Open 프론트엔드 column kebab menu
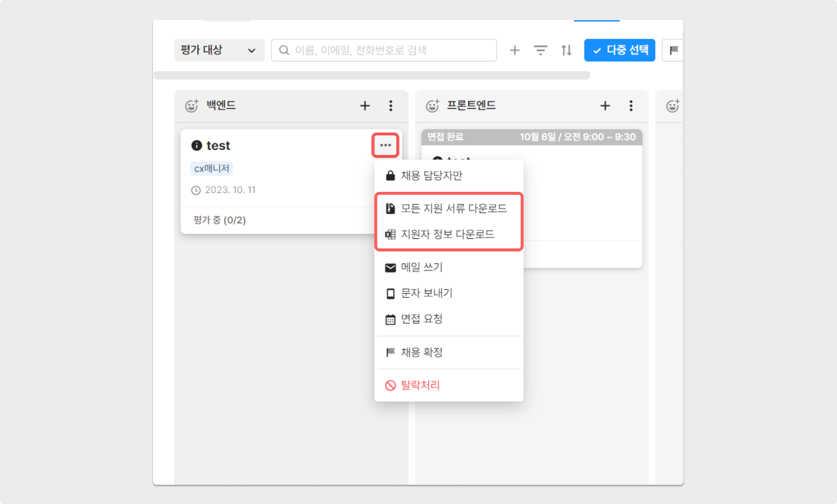The image size is (837, 504). [631, 106]
